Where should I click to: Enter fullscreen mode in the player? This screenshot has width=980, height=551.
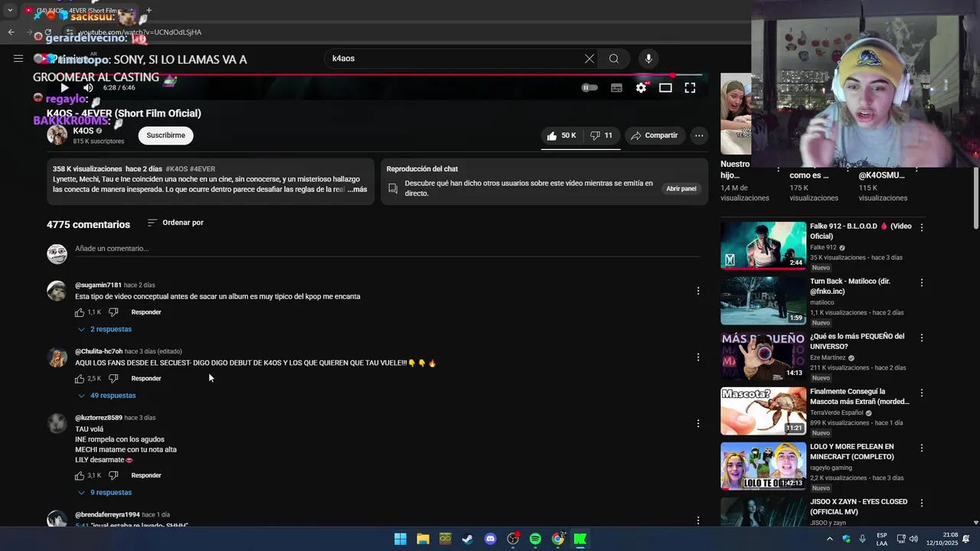pyautogui.click(x=690, y=88)
